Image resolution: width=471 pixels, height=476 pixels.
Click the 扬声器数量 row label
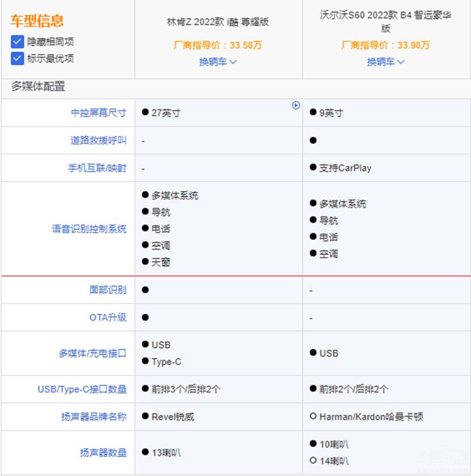click(x=103, y=453)
